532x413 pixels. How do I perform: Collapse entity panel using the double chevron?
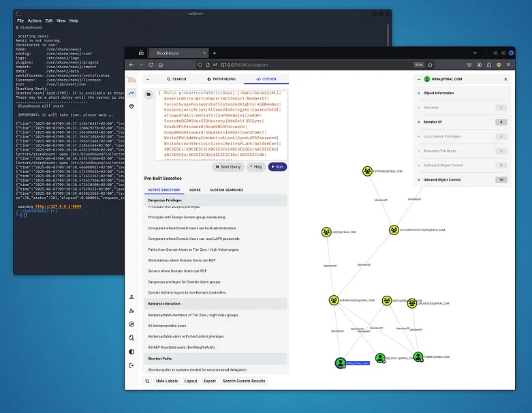pyautogui.click(x=505, y=79)
